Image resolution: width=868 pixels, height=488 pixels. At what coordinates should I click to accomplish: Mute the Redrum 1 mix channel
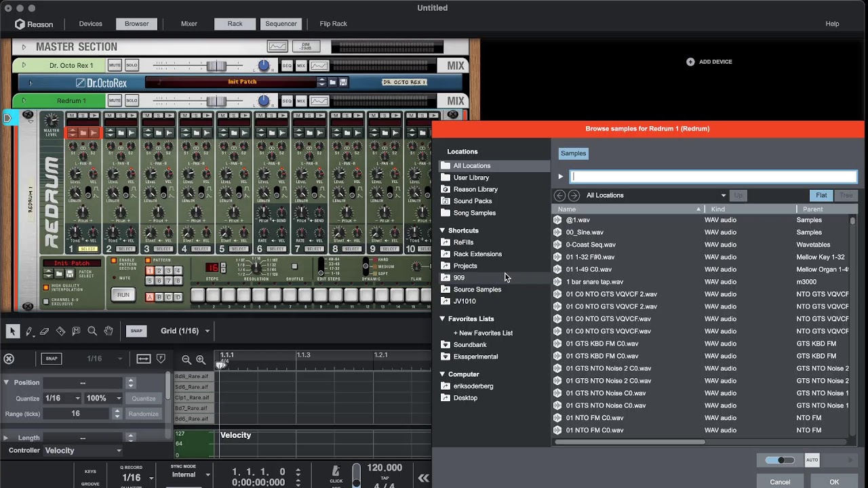(x=115, y=101)
